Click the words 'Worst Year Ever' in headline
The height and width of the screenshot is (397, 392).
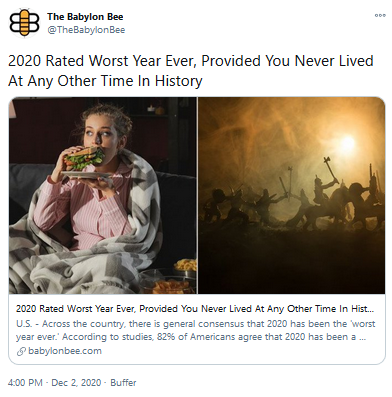tap(142, 61)
